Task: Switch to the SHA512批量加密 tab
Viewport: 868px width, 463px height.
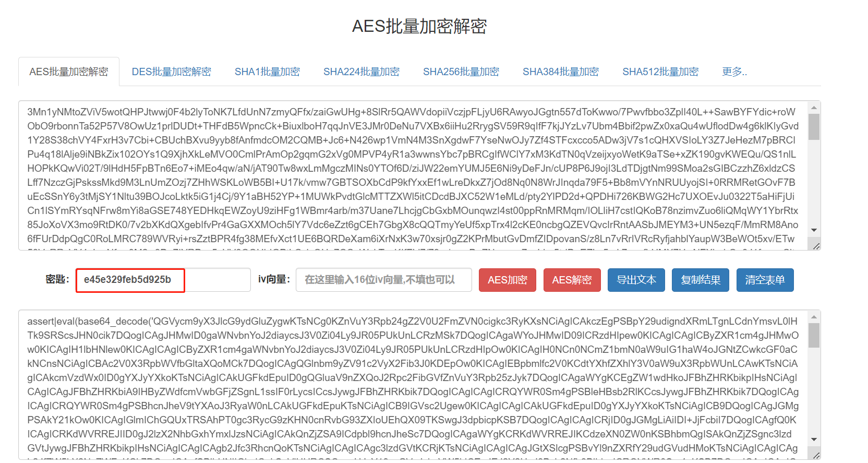Action: 660,72
